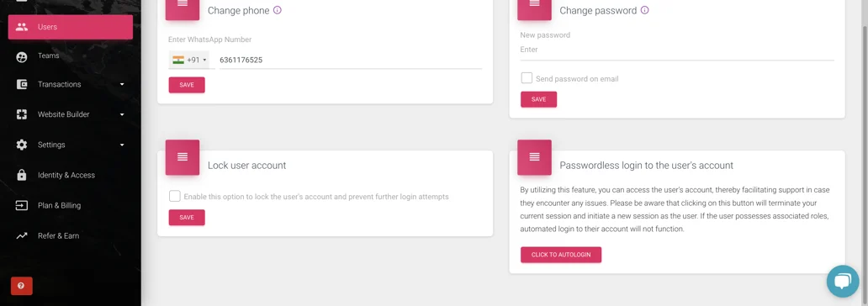
Task: Click the Refer & Earn trend icon
Action: point(22,235)
